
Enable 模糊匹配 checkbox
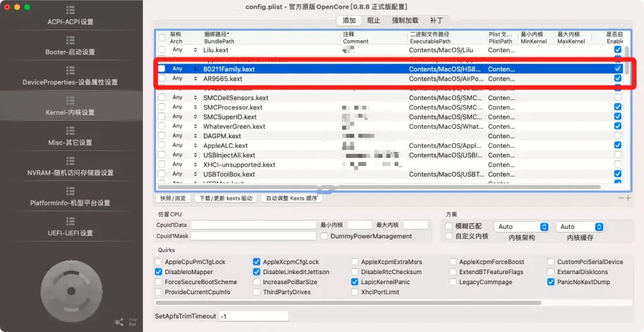[449, 226]
